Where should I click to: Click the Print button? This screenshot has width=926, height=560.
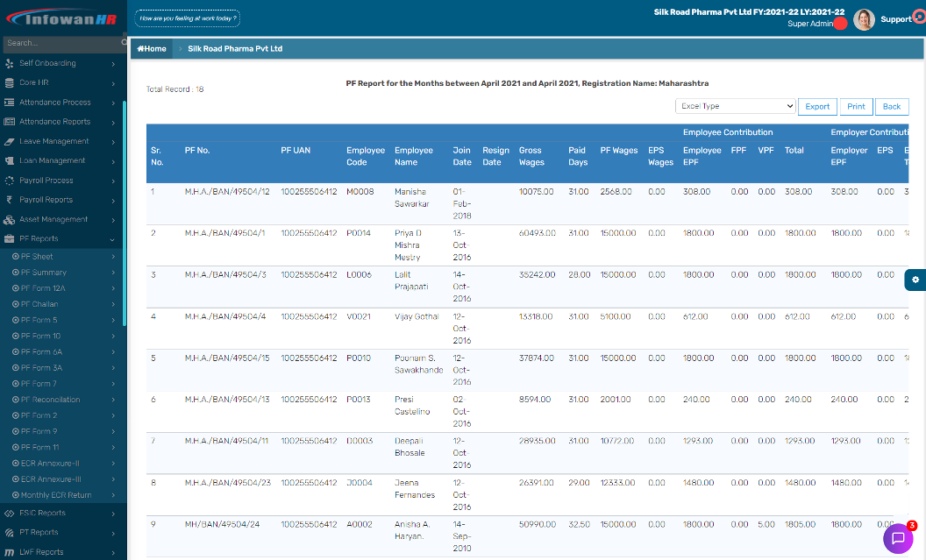856,106
